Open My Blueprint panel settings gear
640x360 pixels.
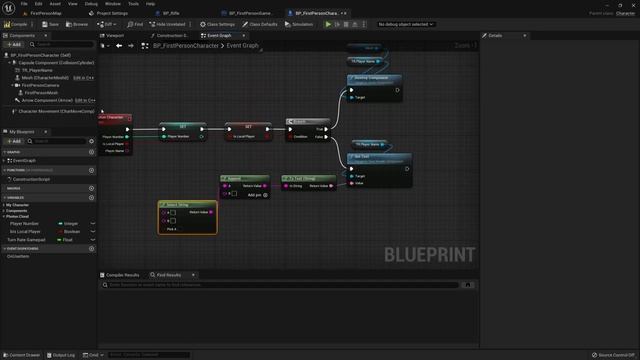(91, 141)
